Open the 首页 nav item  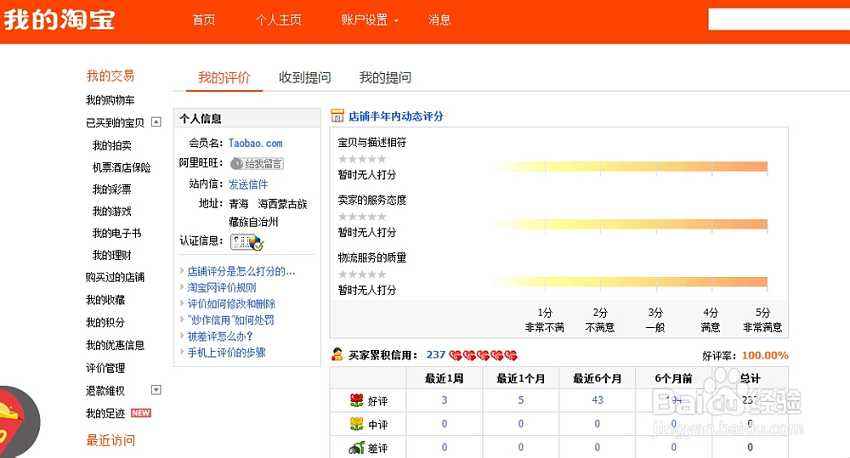204,20
